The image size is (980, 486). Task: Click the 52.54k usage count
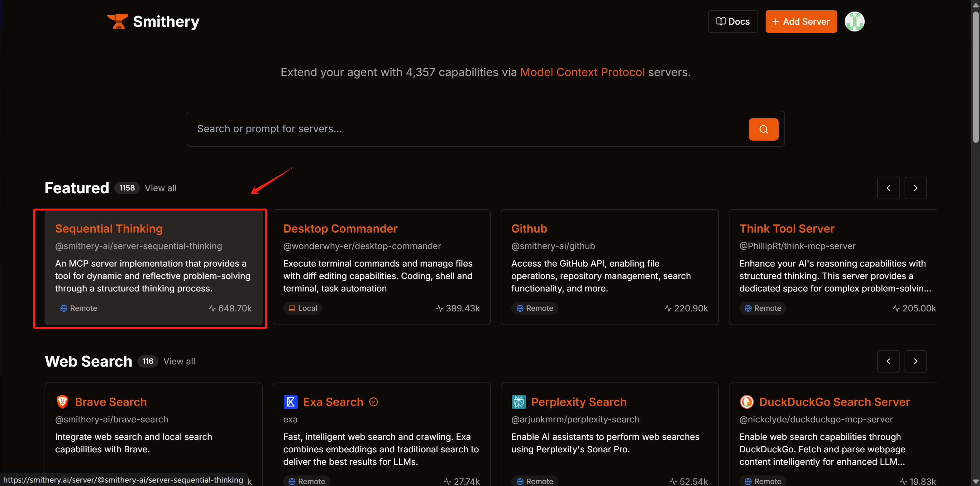[x=689, y=481]
